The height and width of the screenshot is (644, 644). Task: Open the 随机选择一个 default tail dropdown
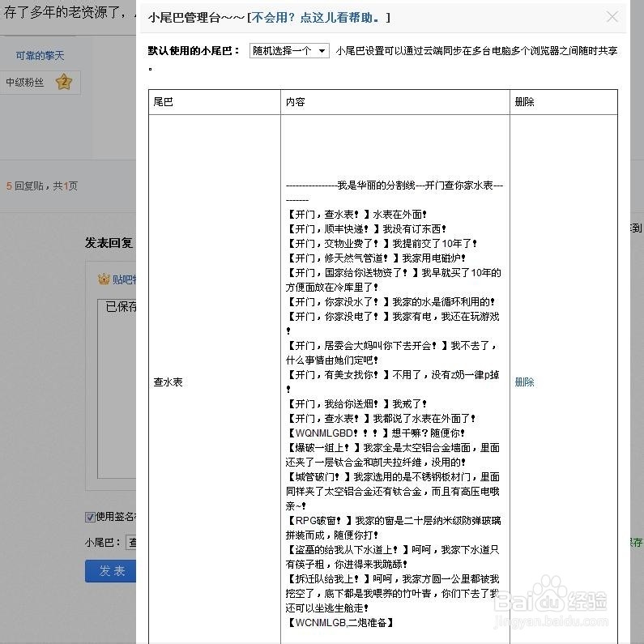tap(289, 50)
